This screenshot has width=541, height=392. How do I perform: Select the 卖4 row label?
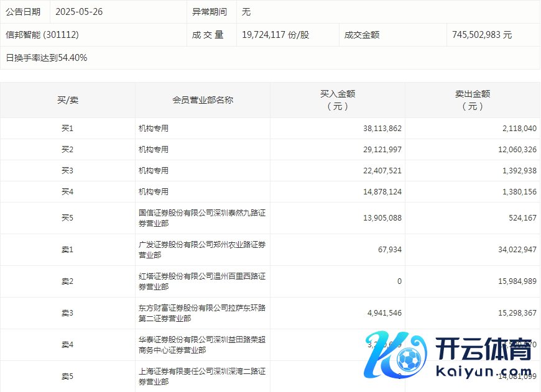click(x=67, y=345)
